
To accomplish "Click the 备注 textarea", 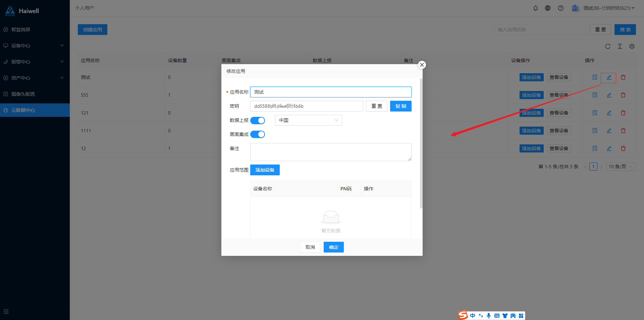I will click(x=331, y=152).
